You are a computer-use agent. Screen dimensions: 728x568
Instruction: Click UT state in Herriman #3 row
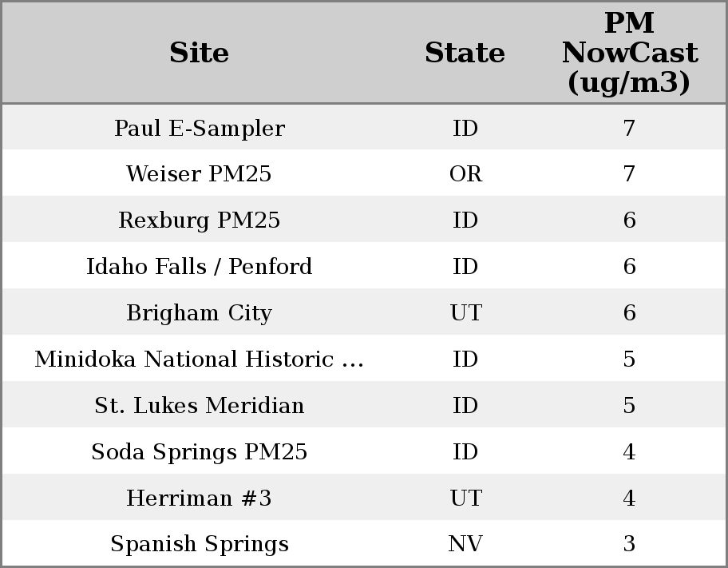(x=465, y=498)
